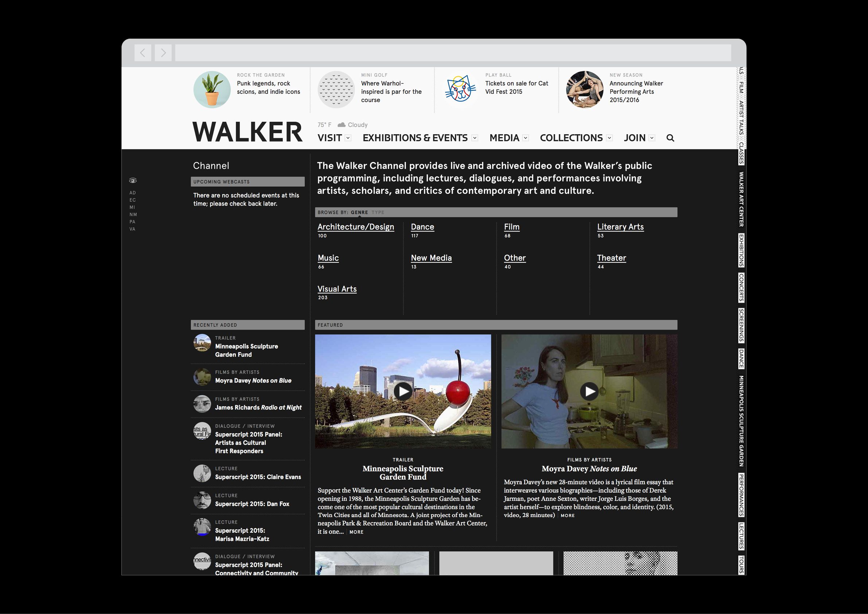Play the Minneapolis Sculpture Garden Fund video
This screenshot has height=614, width=868.
(403, 391)
